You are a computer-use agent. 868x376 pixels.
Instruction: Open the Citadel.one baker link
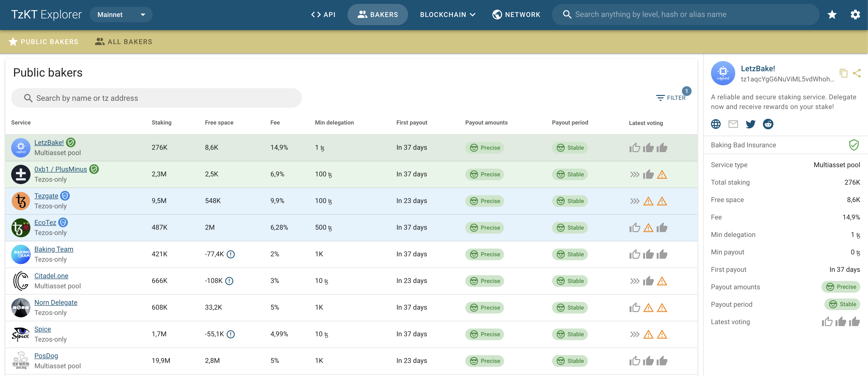pyautogui.click(x=51, y=276)
